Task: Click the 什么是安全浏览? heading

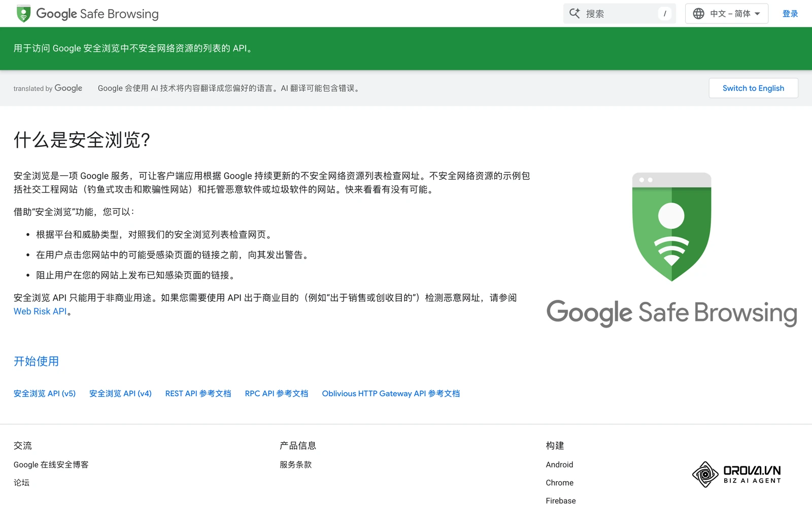Action: [x=82, y=140]
